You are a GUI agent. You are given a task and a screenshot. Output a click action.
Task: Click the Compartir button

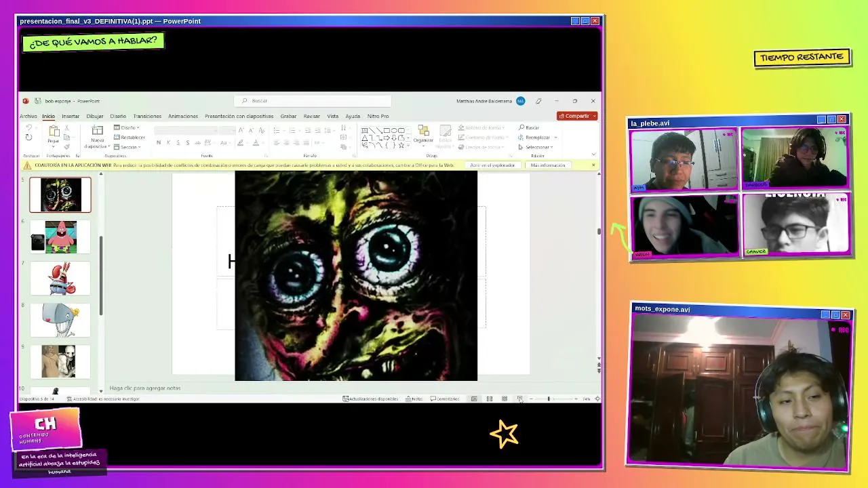[x=574, y=116]
